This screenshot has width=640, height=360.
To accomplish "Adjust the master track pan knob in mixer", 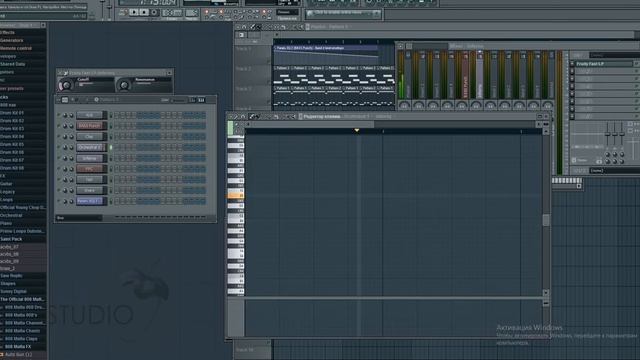I will click(x=404, y=105).
